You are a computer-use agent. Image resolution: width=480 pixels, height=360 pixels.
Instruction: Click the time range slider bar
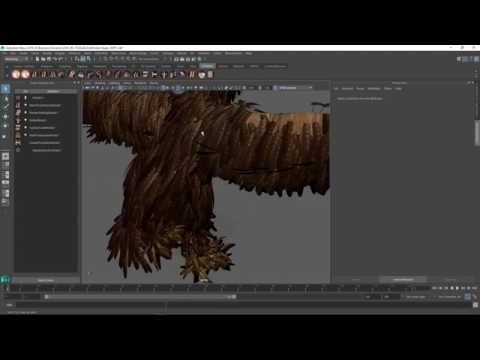click(x=140, y=297)
